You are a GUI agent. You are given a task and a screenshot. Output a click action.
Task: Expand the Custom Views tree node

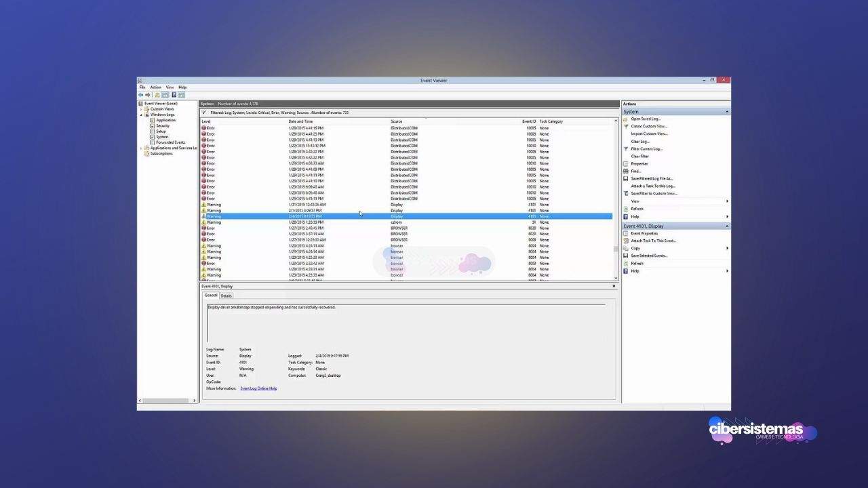(141, 109)
